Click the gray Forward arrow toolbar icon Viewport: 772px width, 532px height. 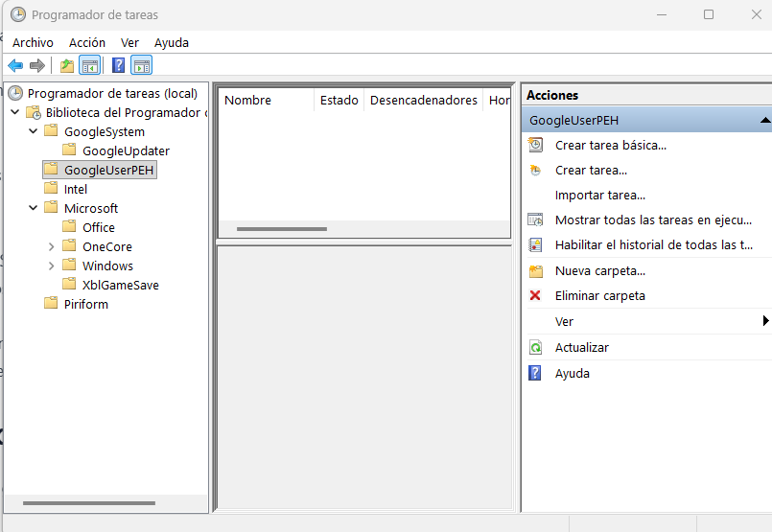[x=37, y=65]
